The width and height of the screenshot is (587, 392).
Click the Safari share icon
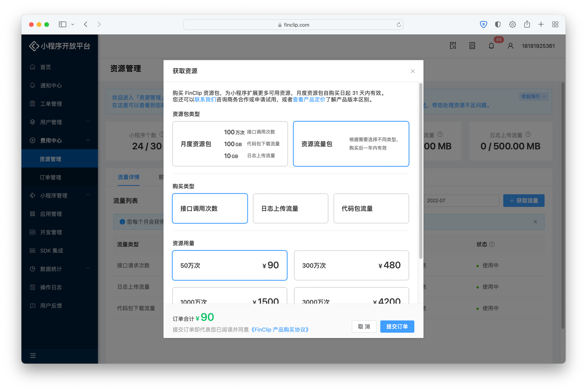pyautogui.click(x=527, y=24)
